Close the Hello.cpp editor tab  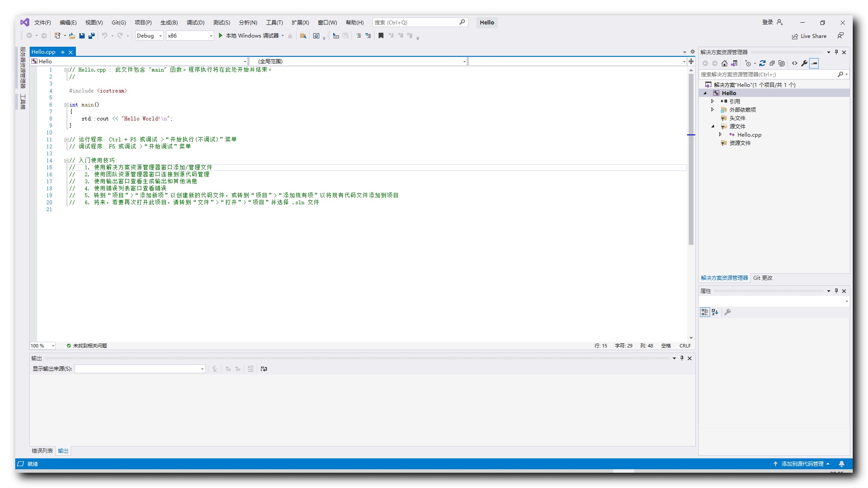(71, 52)
